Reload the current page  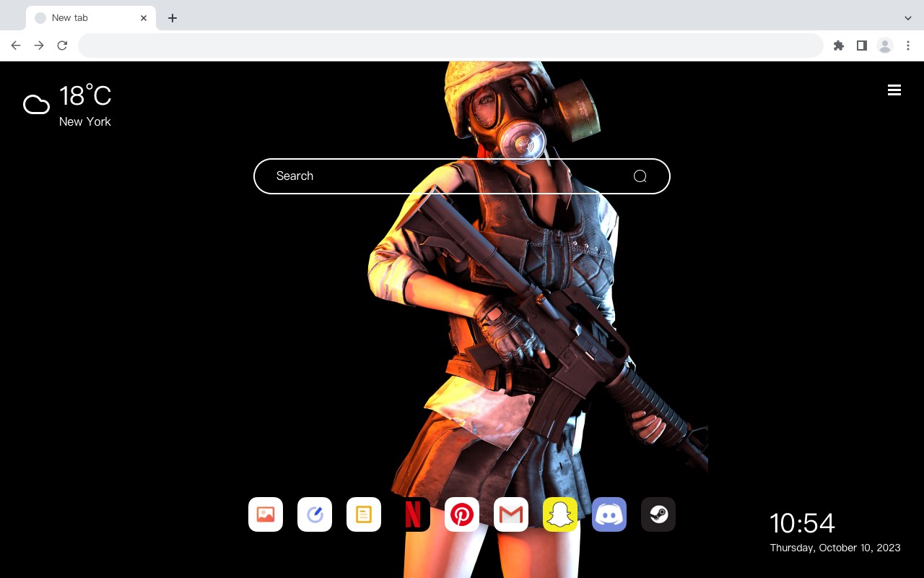(x=62, y=46)
